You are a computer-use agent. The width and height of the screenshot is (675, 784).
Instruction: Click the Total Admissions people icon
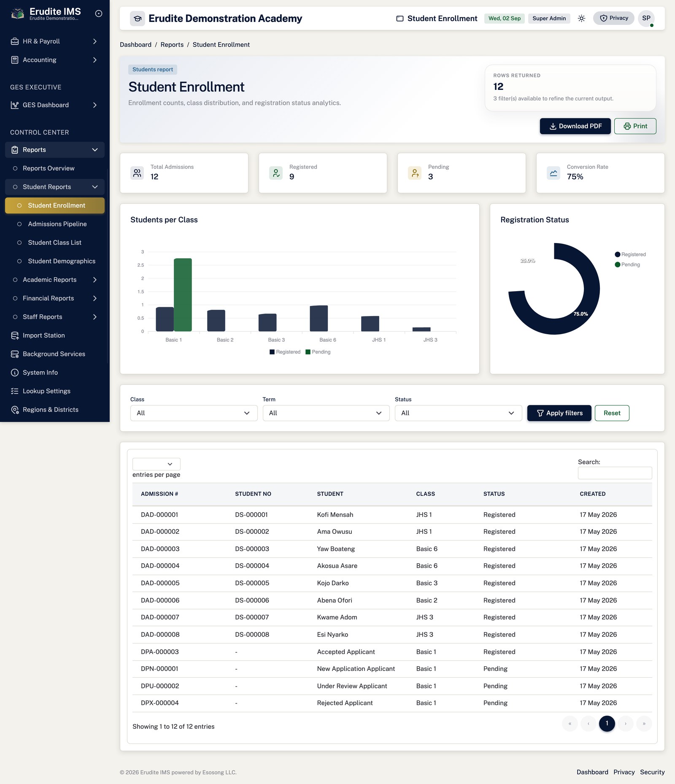click(x=137, y=173)
